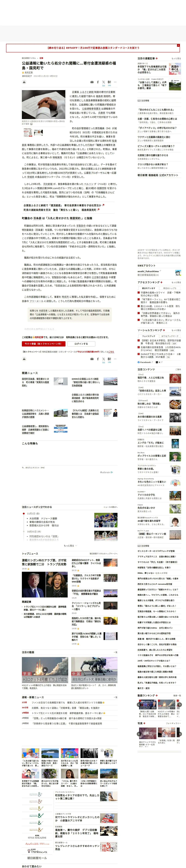Open the ニュースの要点へ link

point(110,507)
